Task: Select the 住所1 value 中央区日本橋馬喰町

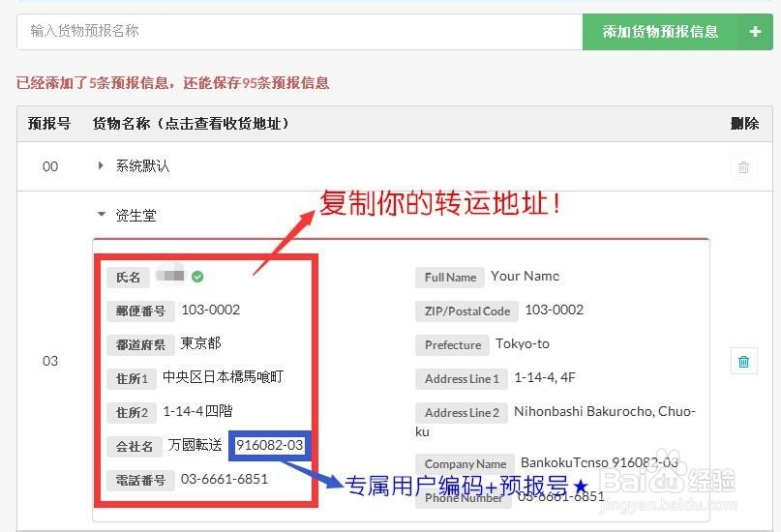Action: [x=224, y=376]
